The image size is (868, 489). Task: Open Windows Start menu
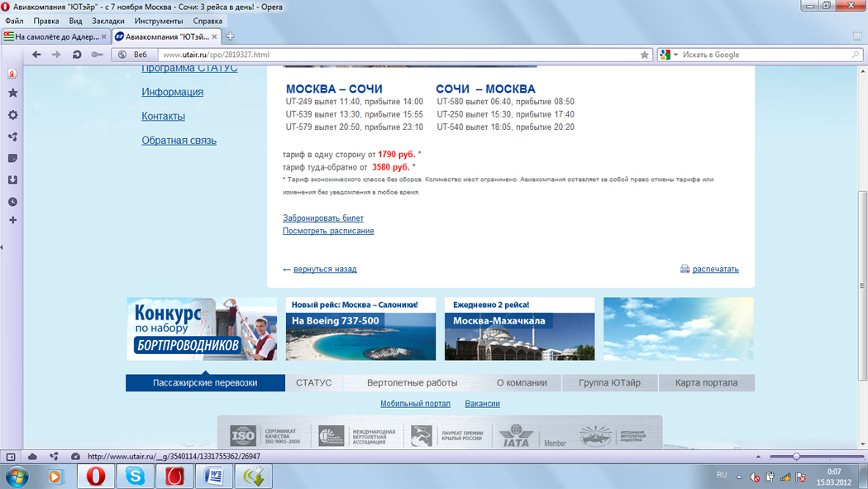[16, 477]
